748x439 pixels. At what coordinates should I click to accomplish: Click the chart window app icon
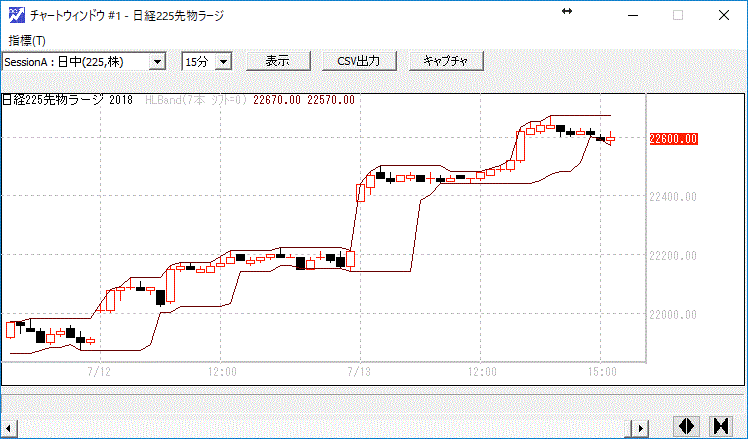(17, 15)
